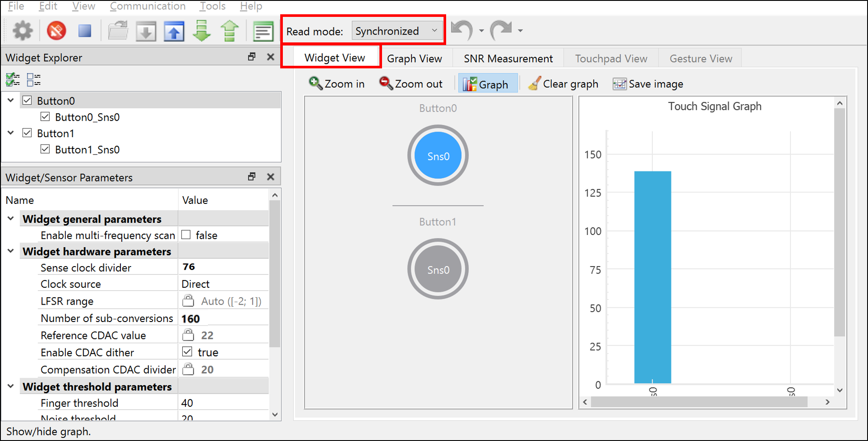Collapse the Button0 tree node
The height and width of the screenshot is (441, 868).
(x=11, y=100)
